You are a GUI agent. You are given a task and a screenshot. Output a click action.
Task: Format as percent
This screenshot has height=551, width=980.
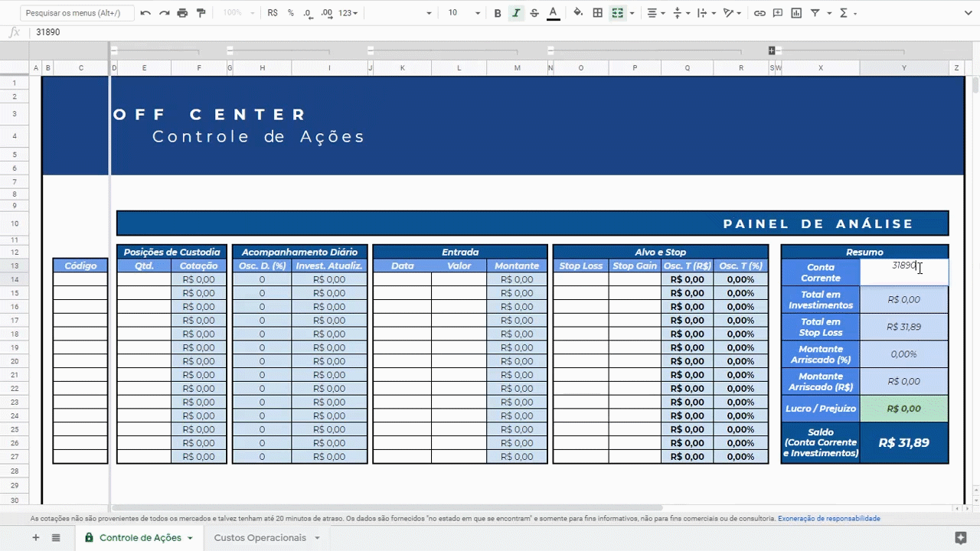coord(291,13)
